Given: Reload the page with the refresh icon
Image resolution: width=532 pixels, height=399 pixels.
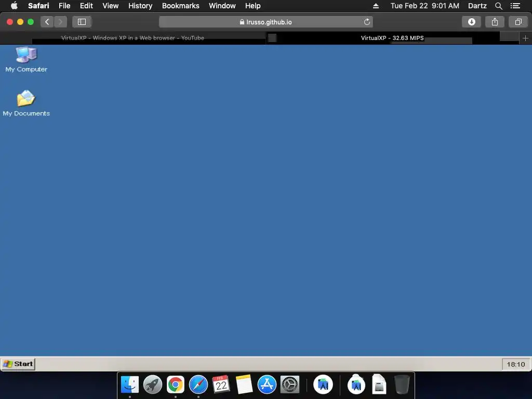Looking at the screenshot, I should (x=367, y=22).
